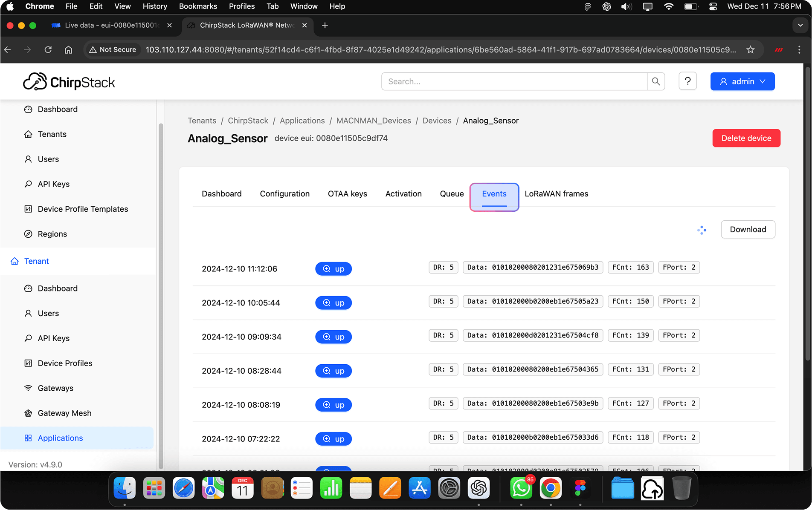
Task: Click the Download events button
Action: (748, 230)
